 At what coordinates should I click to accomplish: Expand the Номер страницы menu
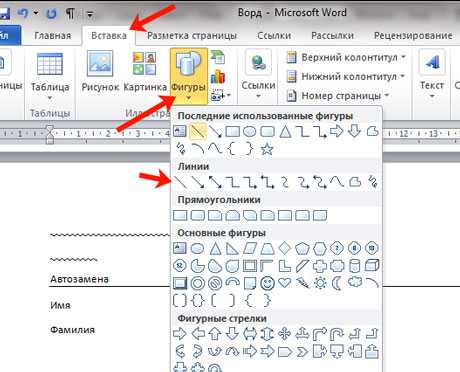click(338, 96)
